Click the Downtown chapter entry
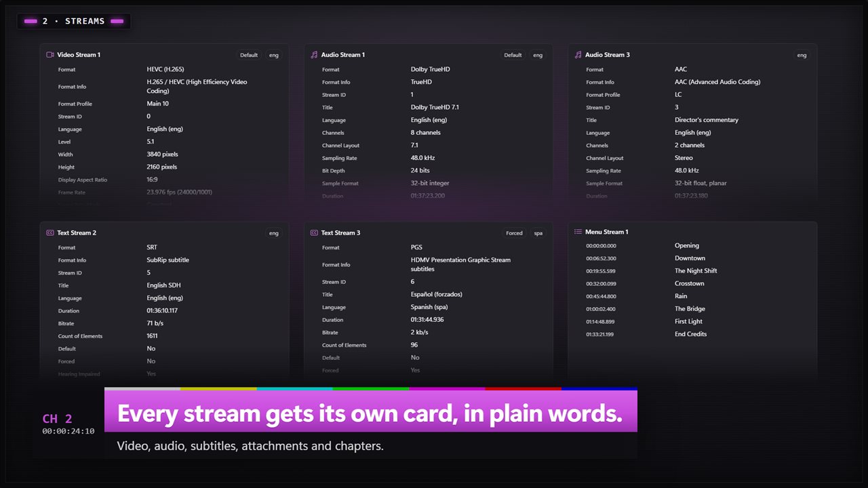The image size is (868, 488). coord(690,258)
